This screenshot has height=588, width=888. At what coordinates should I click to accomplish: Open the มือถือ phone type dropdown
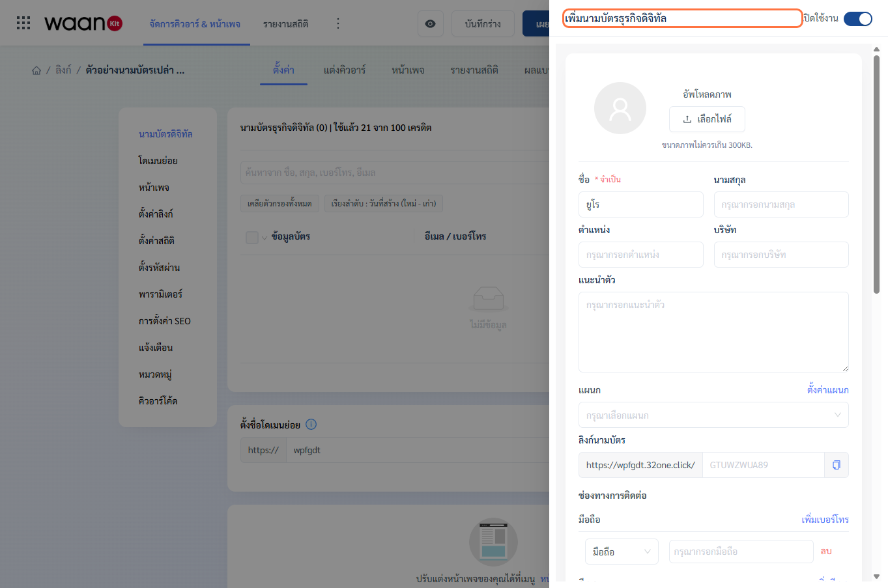pos(622,552)
